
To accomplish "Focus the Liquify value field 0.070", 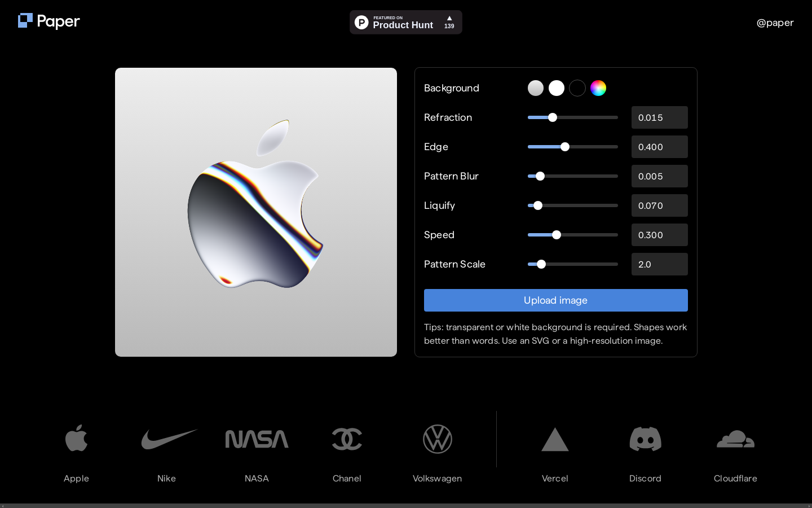I will (660, 205).
